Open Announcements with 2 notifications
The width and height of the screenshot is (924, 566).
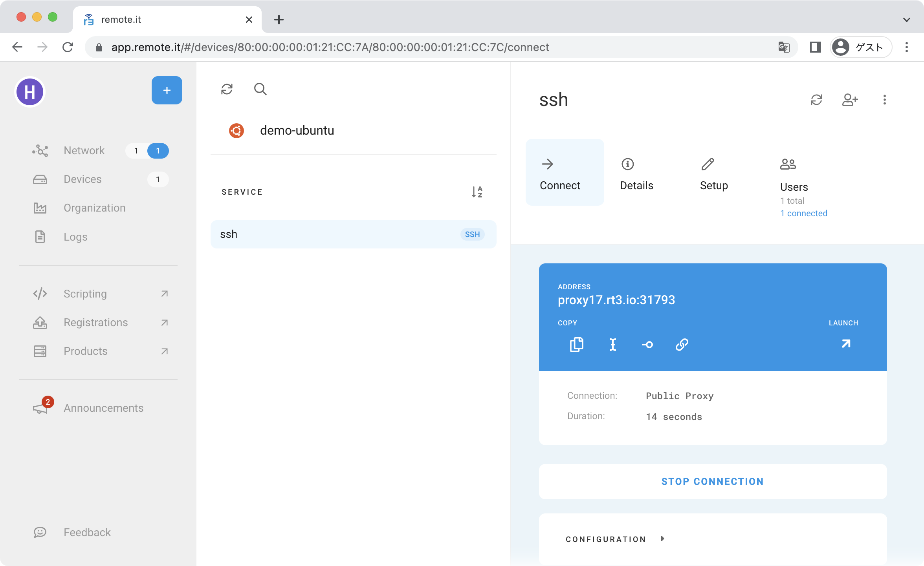point(98,408)
